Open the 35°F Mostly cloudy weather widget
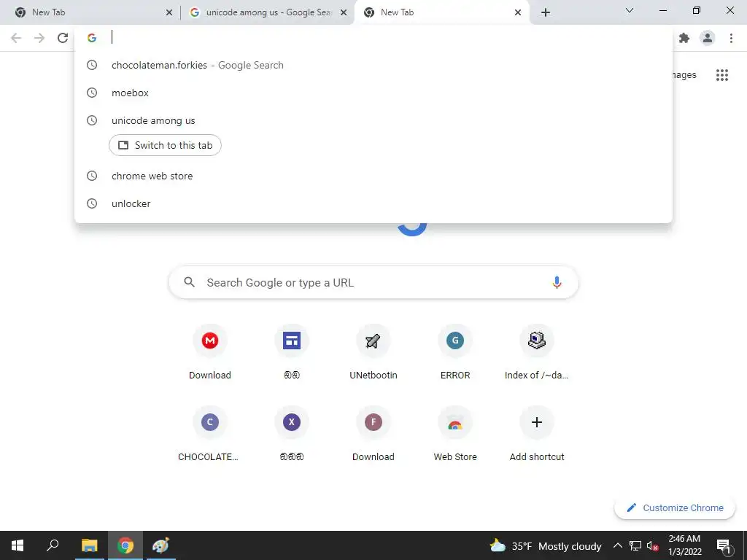Screen dimensions: 747x560 pyautogui.click(x=546, y=545)
